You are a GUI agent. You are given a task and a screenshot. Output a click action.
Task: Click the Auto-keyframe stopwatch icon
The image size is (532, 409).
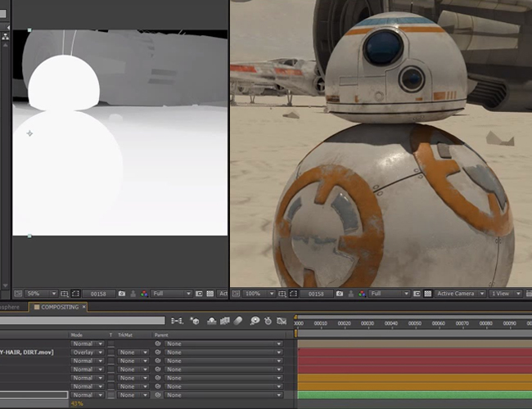click(x=268, y=321)
